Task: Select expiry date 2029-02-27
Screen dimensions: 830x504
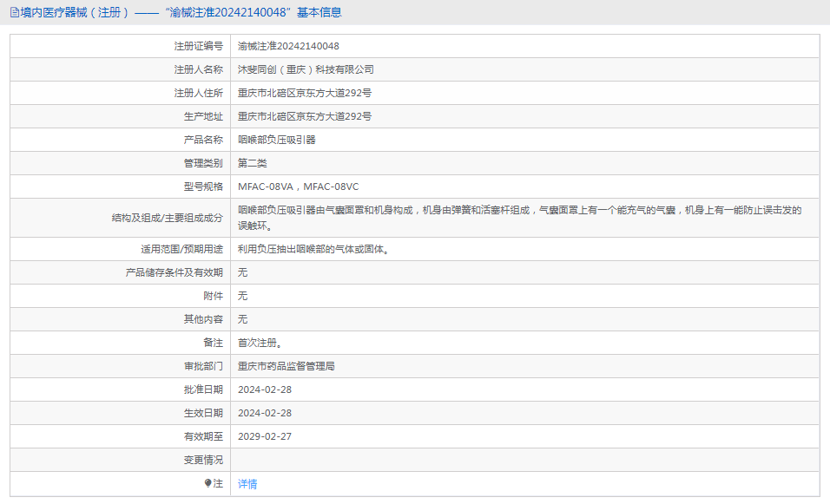Action: coord(265,436)
